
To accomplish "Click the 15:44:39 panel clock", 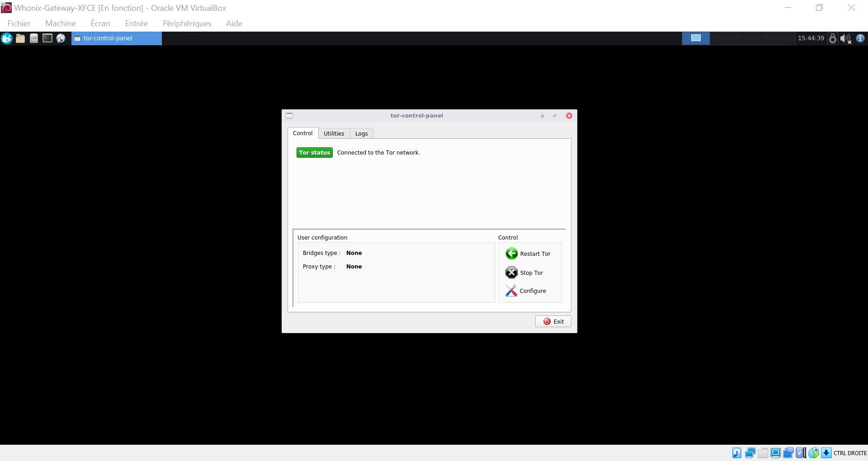I will 811,38.
